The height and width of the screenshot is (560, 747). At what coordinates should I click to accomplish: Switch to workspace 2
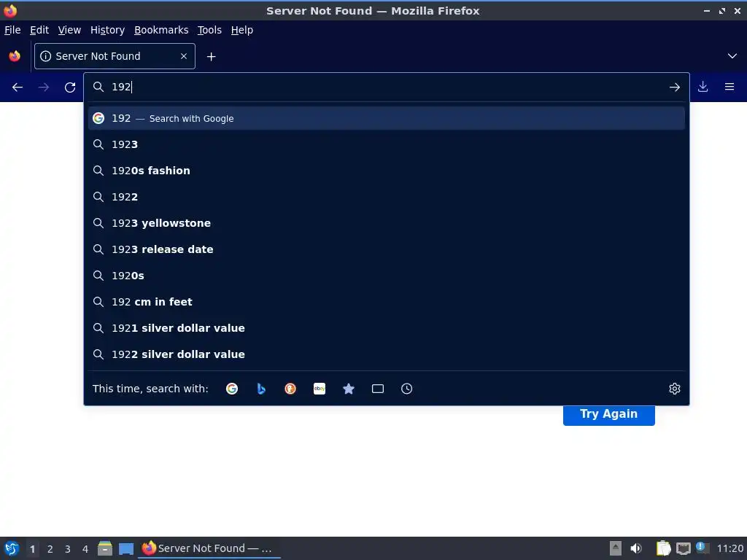pos(50,549)
